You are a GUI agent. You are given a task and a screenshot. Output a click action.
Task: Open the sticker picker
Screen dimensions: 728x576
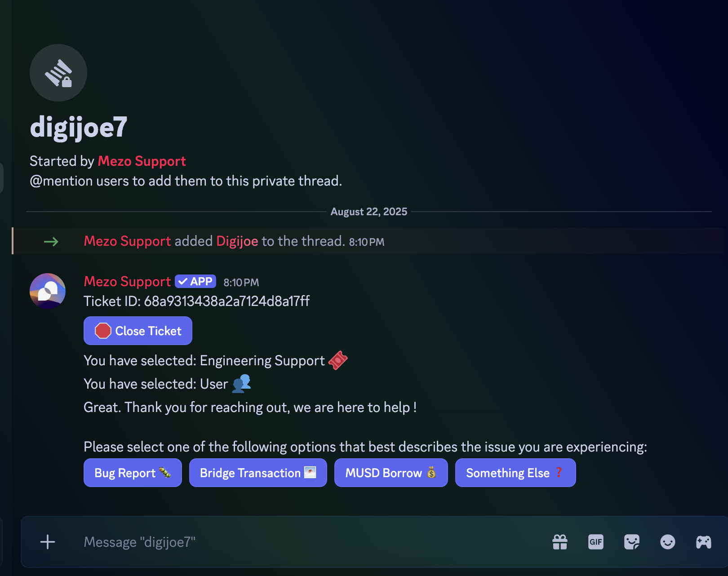tap(632, 542)
